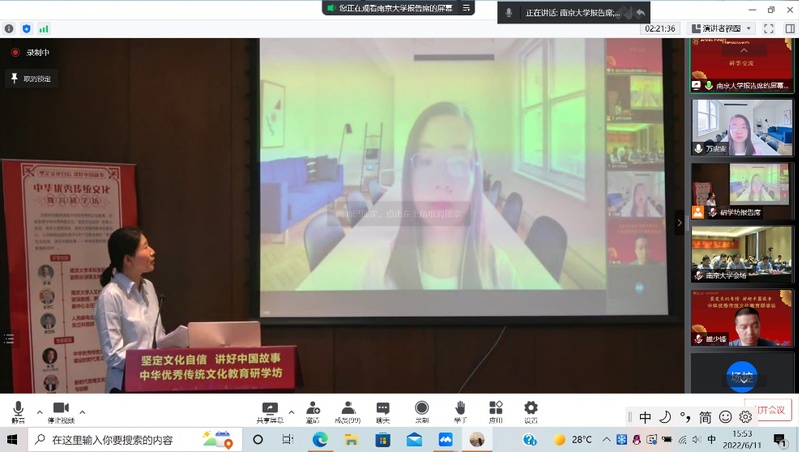
Task: Expand the arrow next to mute microphone
Action: (x=40, y=411)
